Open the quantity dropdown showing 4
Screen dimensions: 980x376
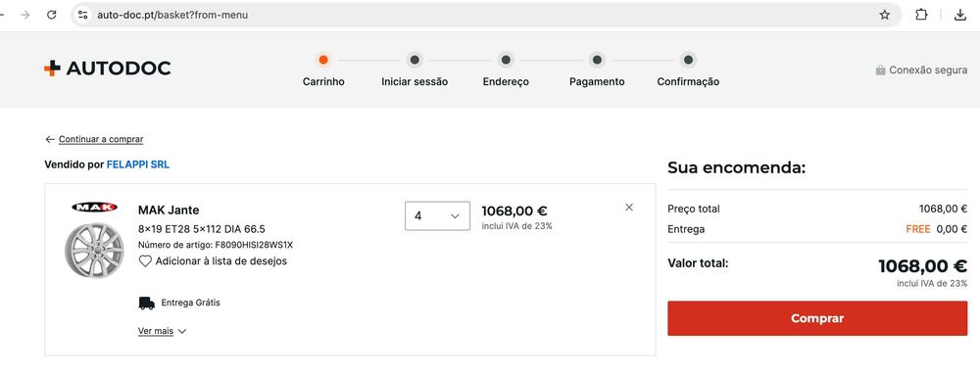[x=437, y=216]
